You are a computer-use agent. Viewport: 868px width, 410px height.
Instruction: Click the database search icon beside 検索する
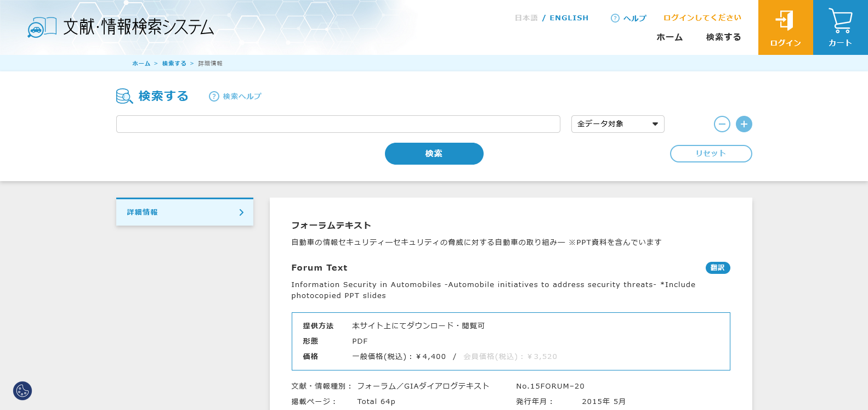[x=124, y=97]
